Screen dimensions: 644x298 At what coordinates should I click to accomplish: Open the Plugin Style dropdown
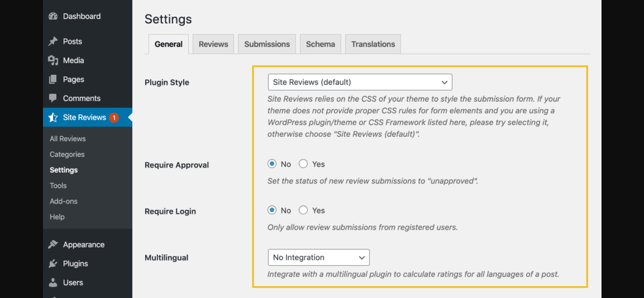click(360, 82)
